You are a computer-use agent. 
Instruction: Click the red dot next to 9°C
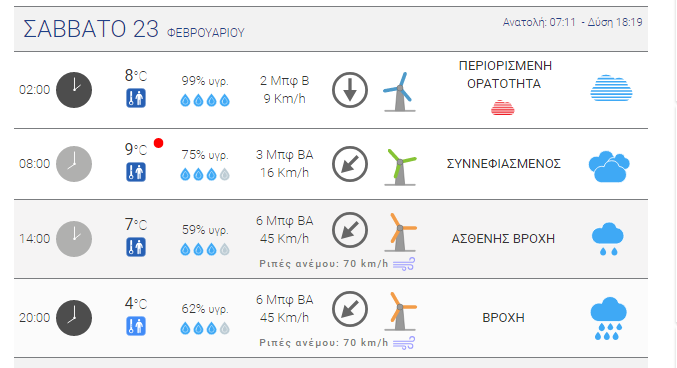158,143
